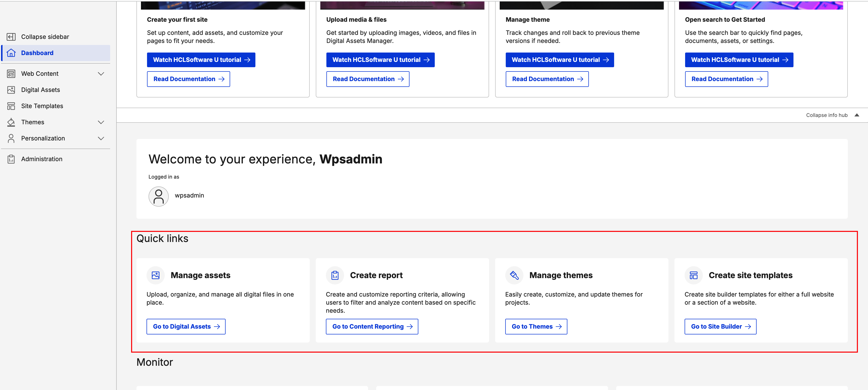This screenshot has height=390, width=868.
Task: Open Read Documentation under Manage theme
Action: pos(547,79)
